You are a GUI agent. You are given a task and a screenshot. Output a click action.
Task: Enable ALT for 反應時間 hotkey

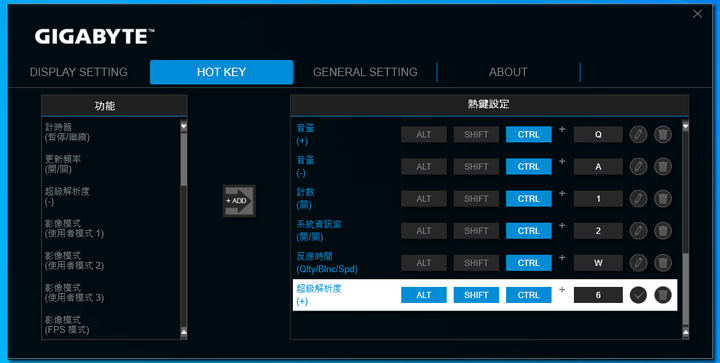424,263
